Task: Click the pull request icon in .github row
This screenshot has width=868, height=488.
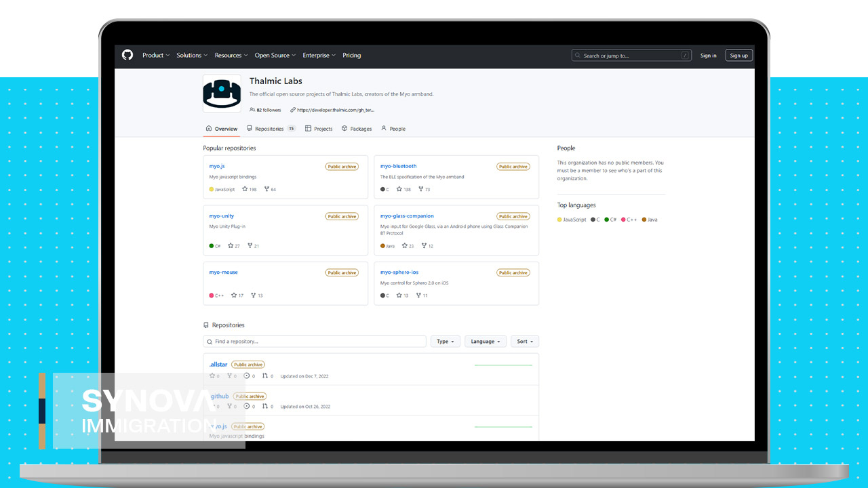Action: coord(265,406)
